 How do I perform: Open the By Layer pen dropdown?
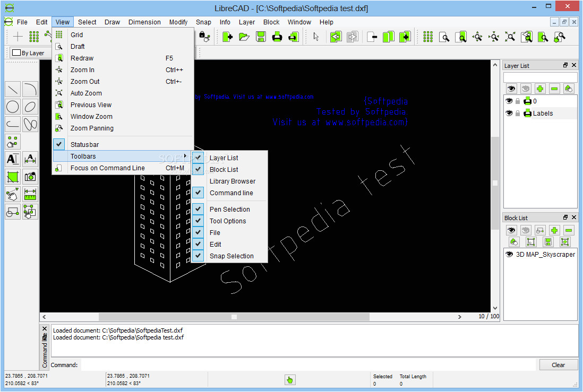pyautogui.click(x=29, y=53)
